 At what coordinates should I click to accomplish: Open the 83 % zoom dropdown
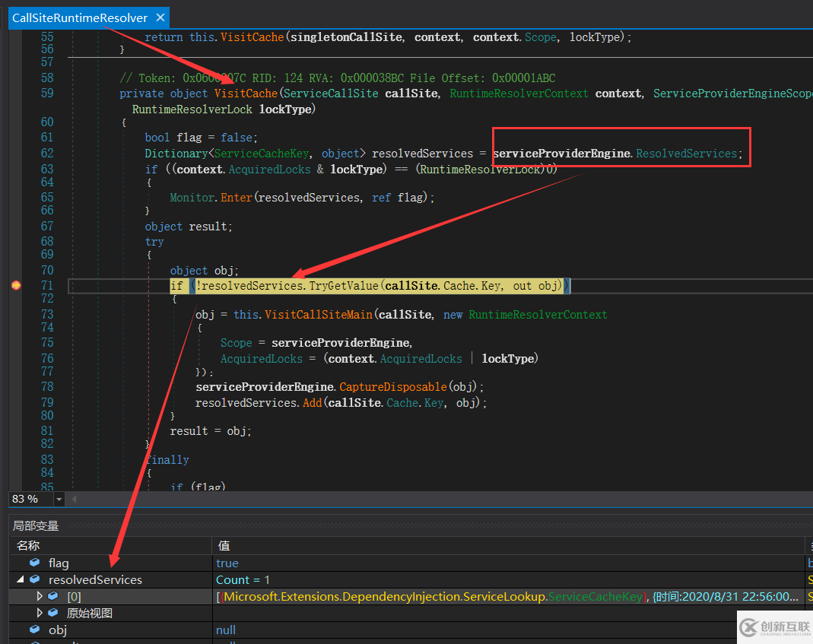pos(59,499)
